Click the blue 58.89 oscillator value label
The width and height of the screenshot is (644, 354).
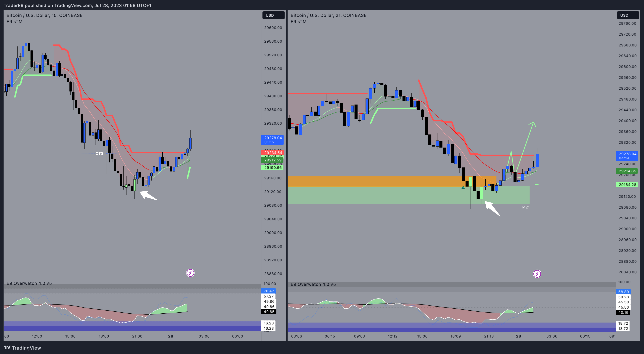[623, 292]
